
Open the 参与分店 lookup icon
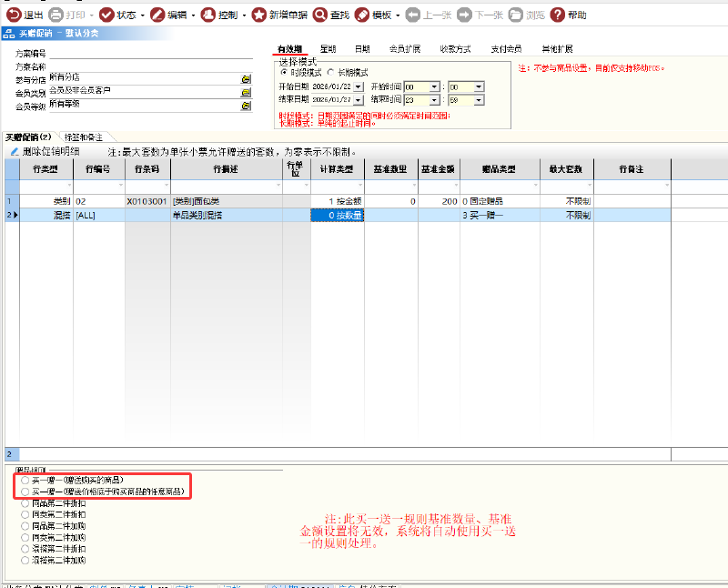tap(246, 79)
